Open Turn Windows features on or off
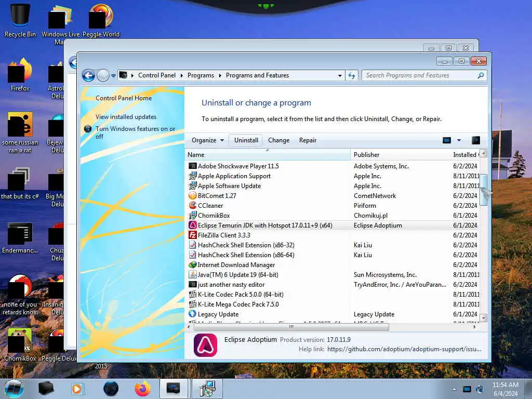This screenshot has width=532, height=399. point(135,132)
